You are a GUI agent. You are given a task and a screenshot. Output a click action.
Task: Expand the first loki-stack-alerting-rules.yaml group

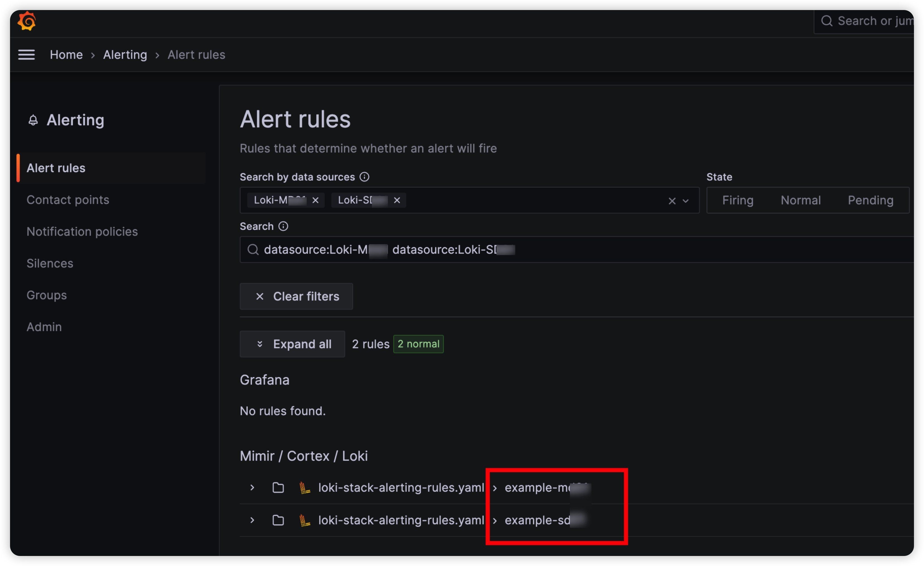(252, 487)
